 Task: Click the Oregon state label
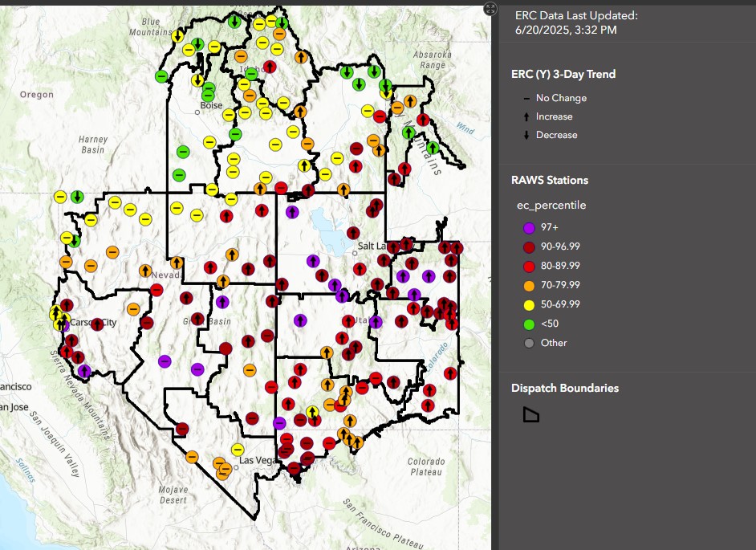37,95
